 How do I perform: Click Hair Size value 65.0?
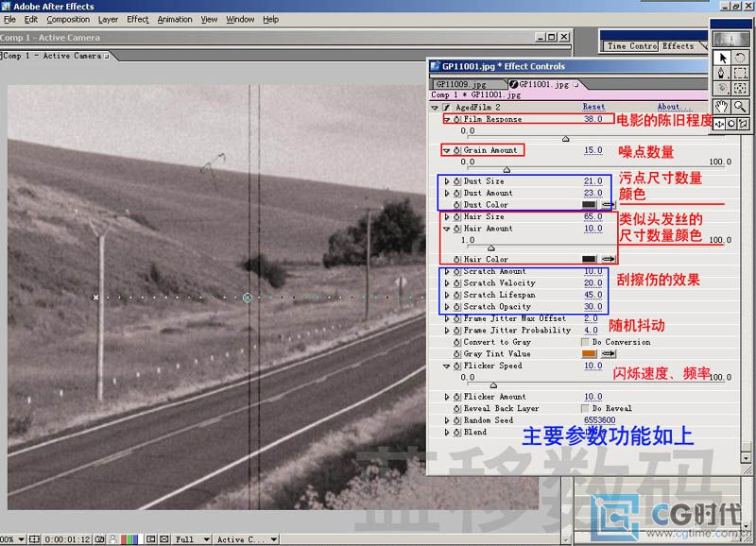[x=593, y=217]
